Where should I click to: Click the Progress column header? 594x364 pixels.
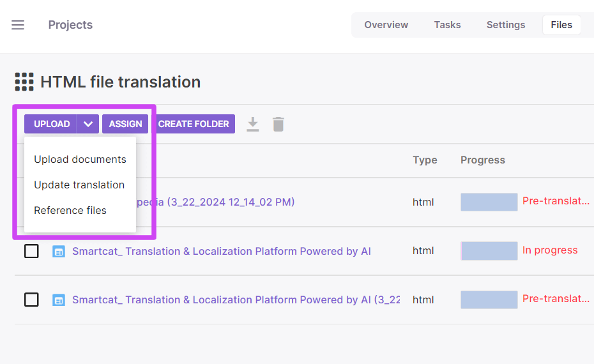pos(483,160)
